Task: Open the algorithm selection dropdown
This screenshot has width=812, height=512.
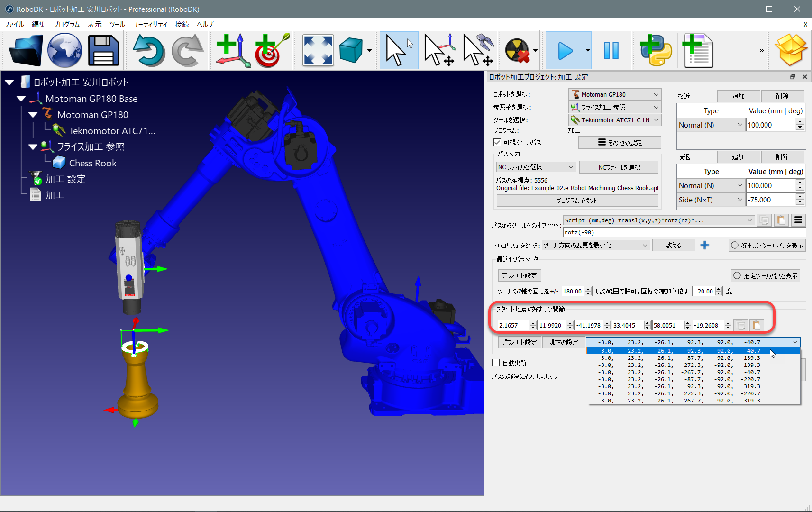Action: coord(595,245)
